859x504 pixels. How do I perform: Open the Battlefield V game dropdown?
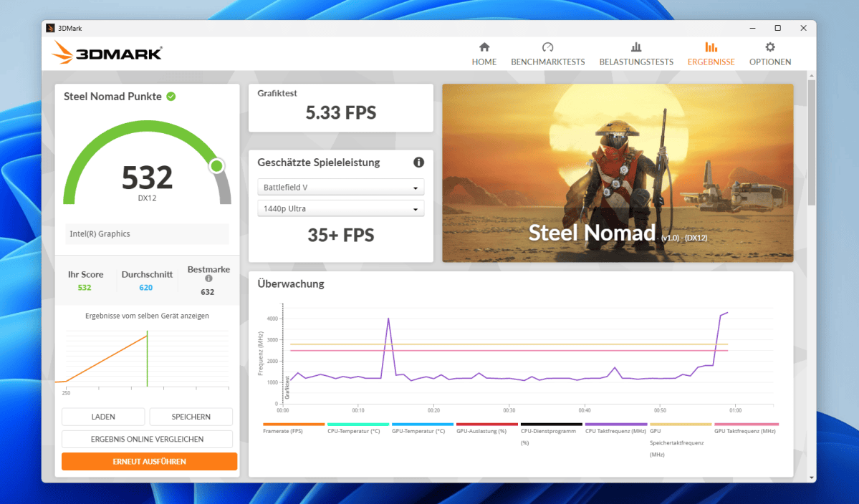pyautogui.click(x=341, y=187)
